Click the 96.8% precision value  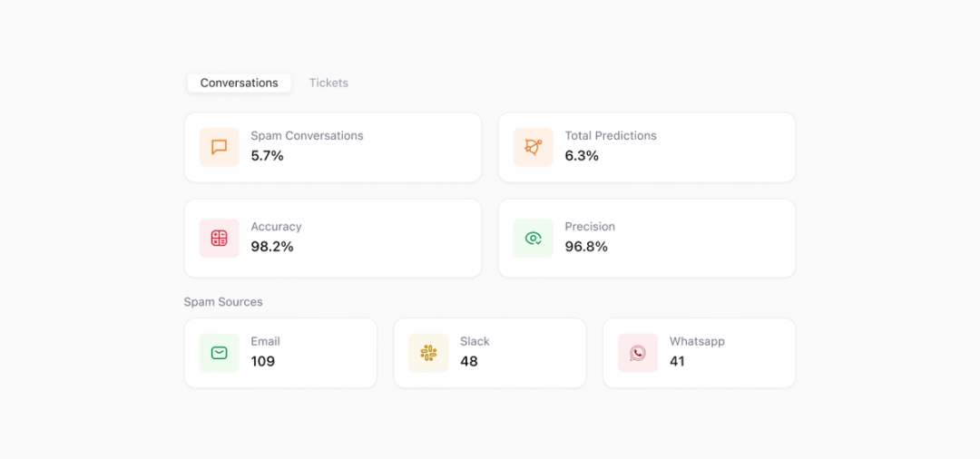click(586, 247)
